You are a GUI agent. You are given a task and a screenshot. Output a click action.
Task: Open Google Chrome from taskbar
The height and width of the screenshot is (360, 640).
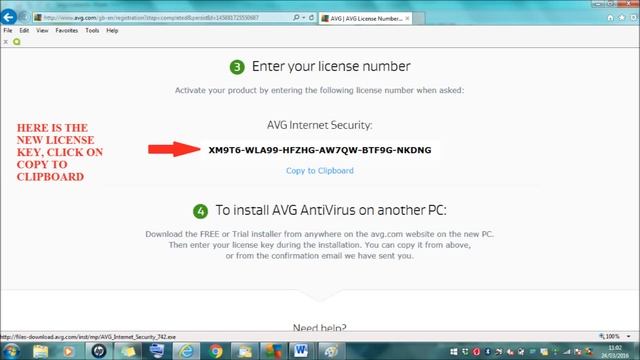[x=216, y=351]
